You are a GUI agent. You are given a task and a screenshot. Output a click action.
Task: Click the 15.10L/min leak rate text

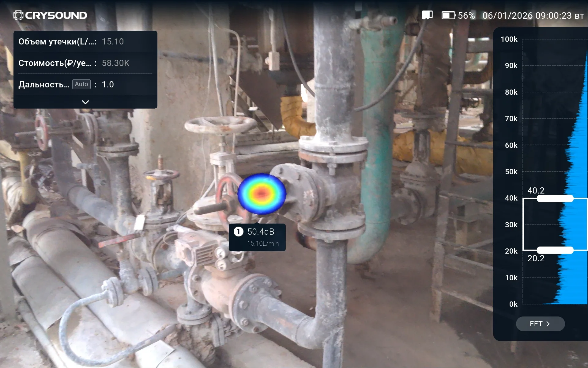263,243
